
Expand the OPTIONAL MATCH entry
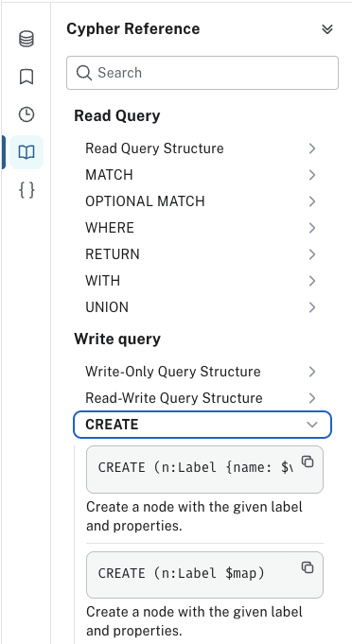click(202, 201)
